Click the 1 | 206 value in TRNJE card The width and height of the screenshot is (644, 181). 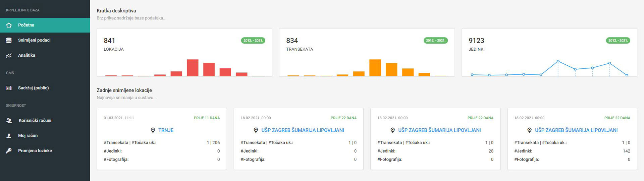tap(213, 142)
